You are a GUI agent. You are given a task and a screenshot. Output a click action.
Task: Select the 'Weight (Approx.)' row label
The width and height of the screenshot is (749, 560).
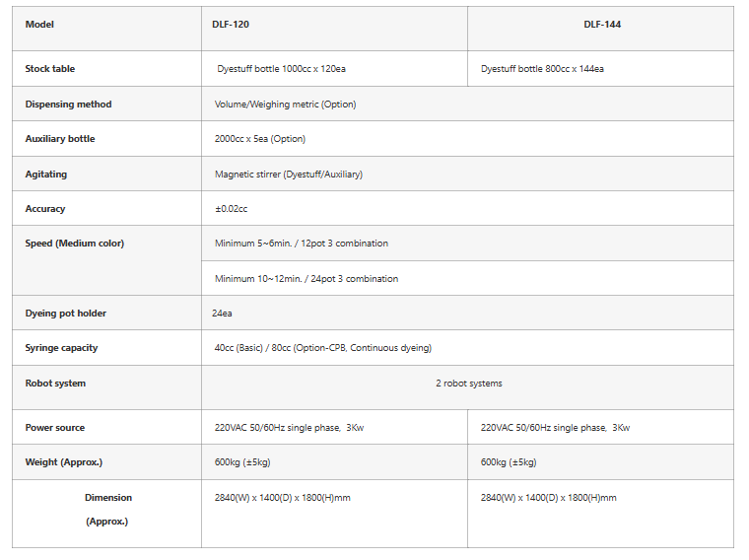pos(64,462)
